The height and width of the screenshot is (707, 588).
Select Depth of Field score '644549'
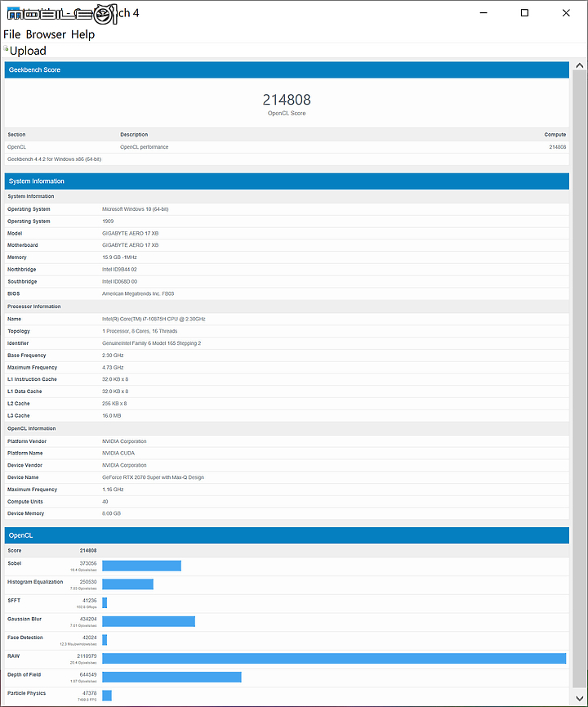click(x=88, y=675)
